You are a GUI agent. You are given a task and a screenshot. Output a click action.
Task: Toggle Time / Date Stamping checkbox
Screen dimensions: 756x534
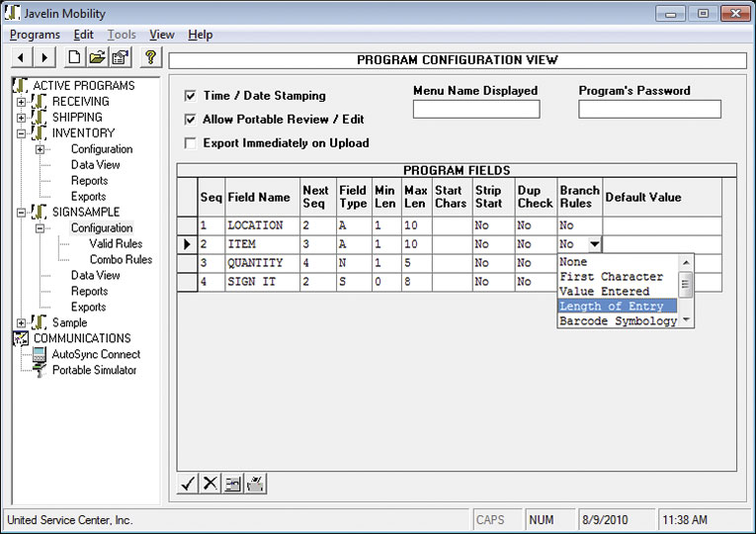pyautogui.click(x=191, y=96)
